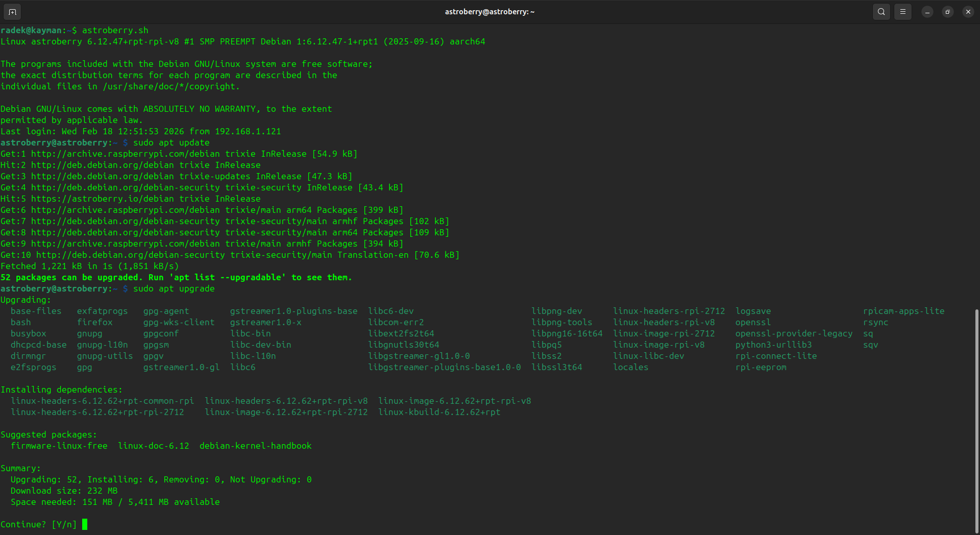Click the linux-kbuild-6.12.62+rpt dependency name
The image size is (980, 535).
pos(439,412)
